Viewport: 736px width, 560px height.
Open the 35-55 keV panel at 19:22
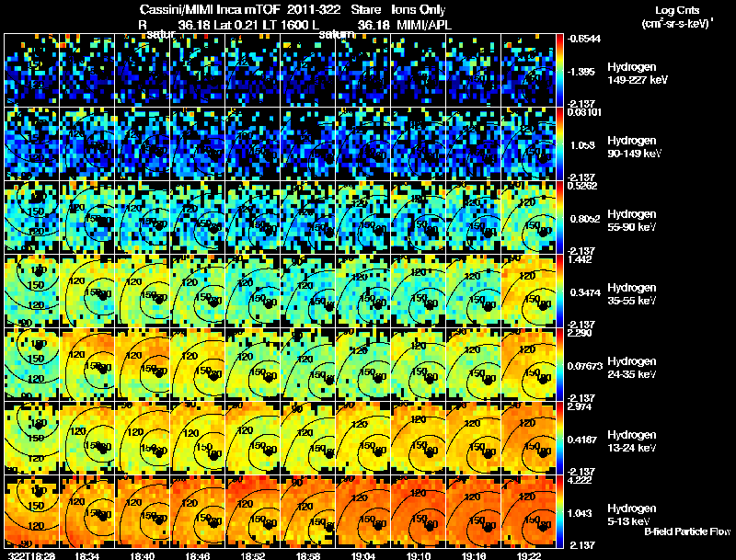(x=528, y=291)
